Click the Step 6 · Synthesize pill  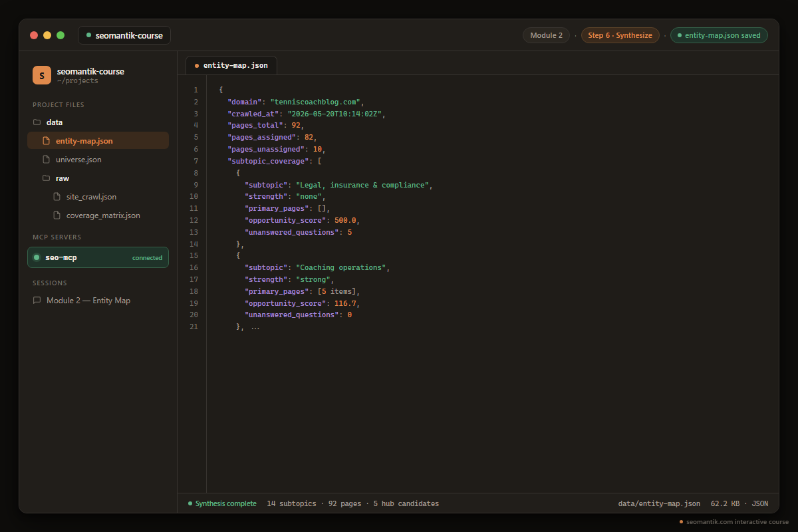tap(620, 35)
